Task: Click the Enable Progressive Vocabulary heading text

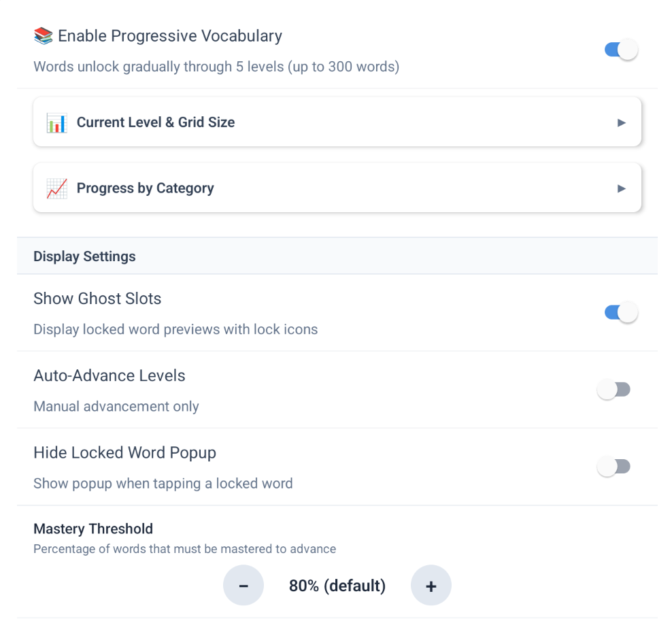Action: pos(170,36)
